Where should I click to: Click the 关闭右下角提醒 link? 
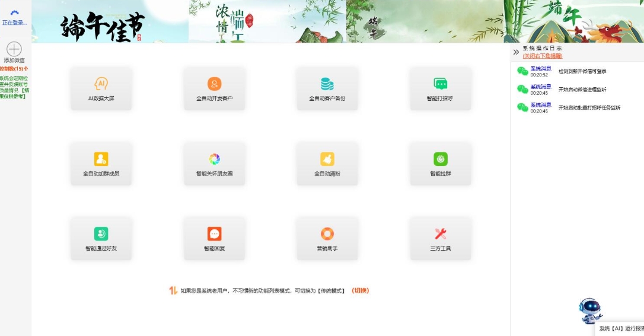click(542, 56)
